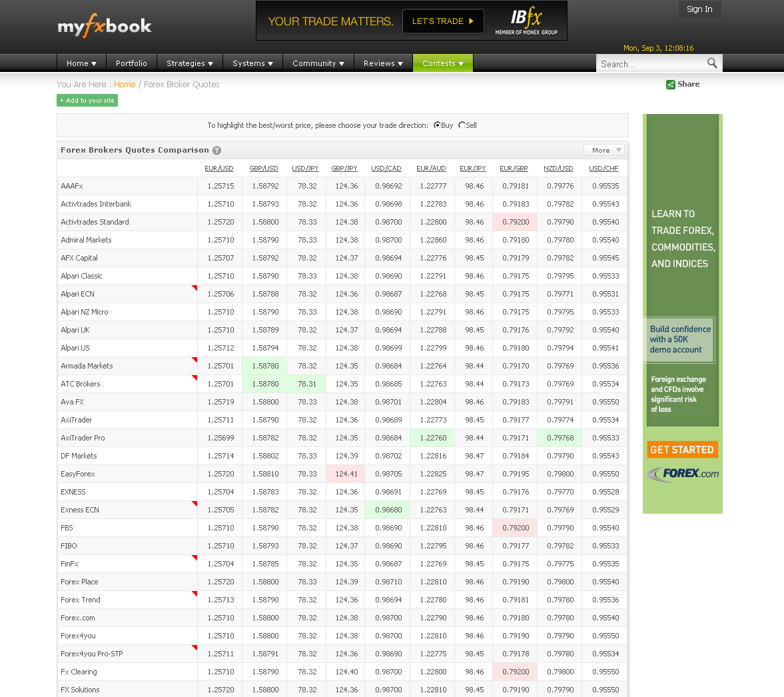Click inside the Search field
Image resolution: width=784 pixels, height=697 pixels.
[x=651, y=63]
